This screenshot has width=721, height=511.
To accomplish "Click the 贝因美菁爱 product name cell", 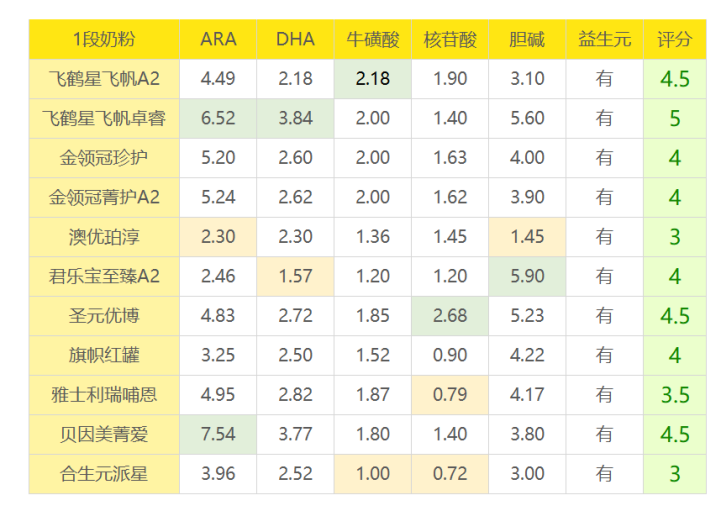I will (104, 434).
